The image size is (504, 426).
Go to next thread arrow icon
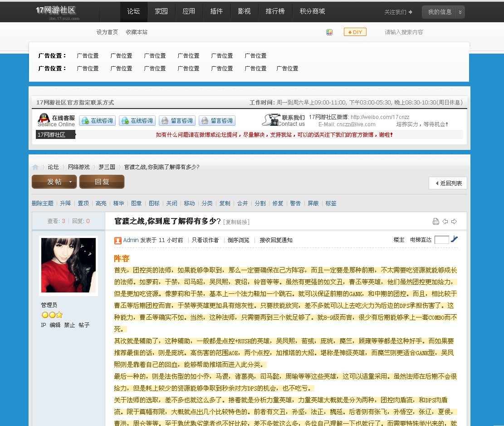pos(454,221)
